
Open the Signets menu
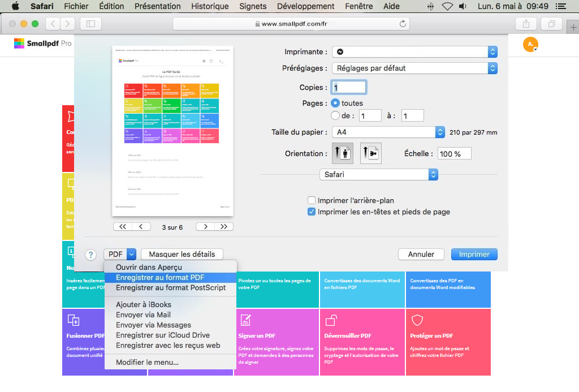pyautogui.click(x=253, y=6)
